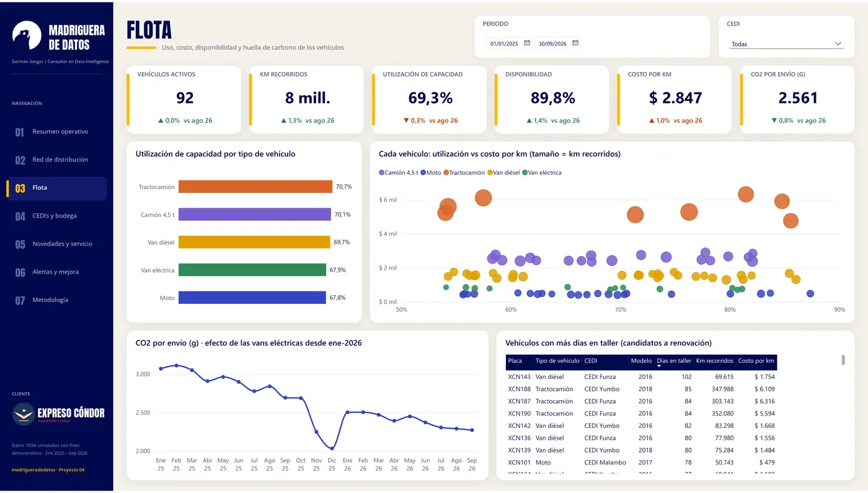Click the Vehículos activos value 92

tap(185, 98)
